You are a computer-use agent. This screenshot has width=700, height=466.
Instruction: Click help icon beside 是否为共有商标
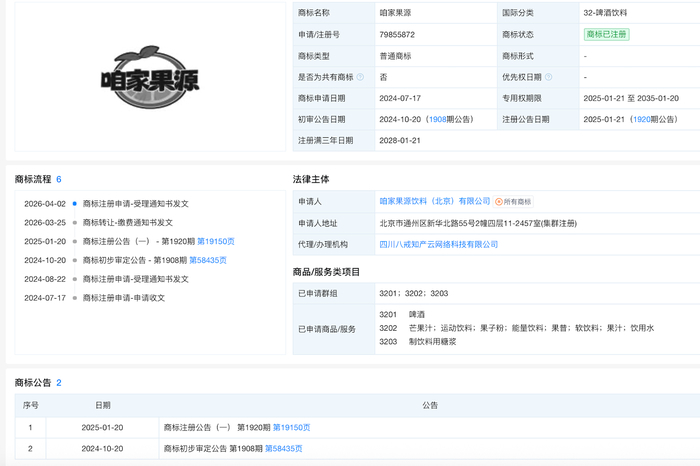360,76
